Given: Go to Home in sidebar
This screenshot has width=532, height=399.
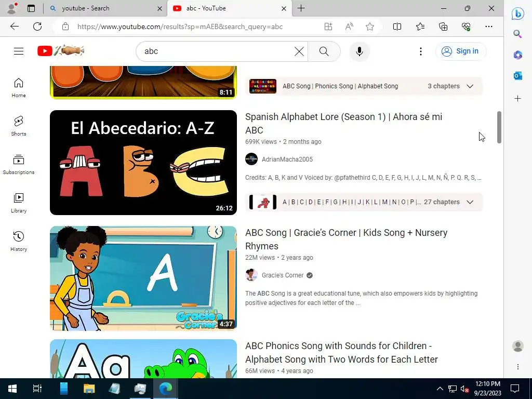Looking at the screenshot, I should [x=19, y=87].
